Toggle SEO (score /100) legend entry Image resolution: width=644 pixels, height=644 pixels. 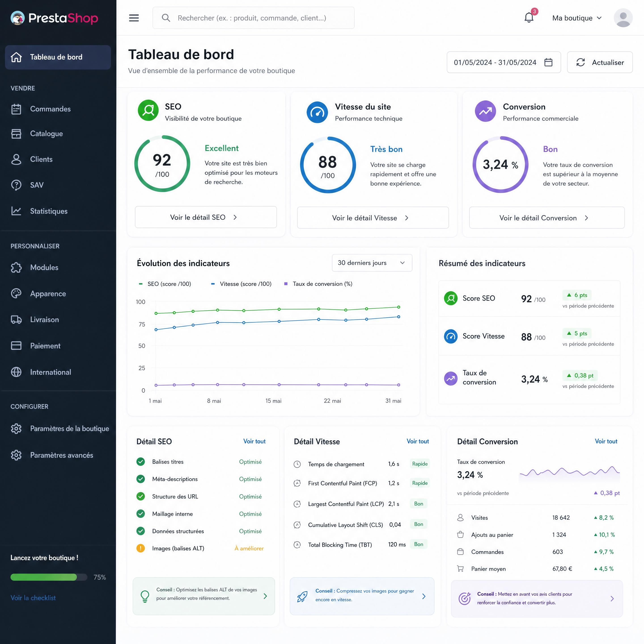pos(165,284)
